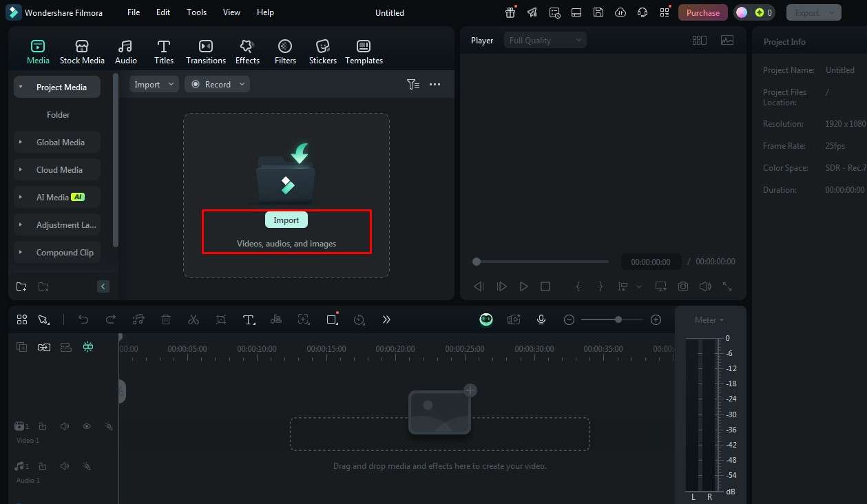The width and height of the screenshot is (867, 504).
Task: Select the Folder entry under Project Media
Action: (x=59, y=115)
